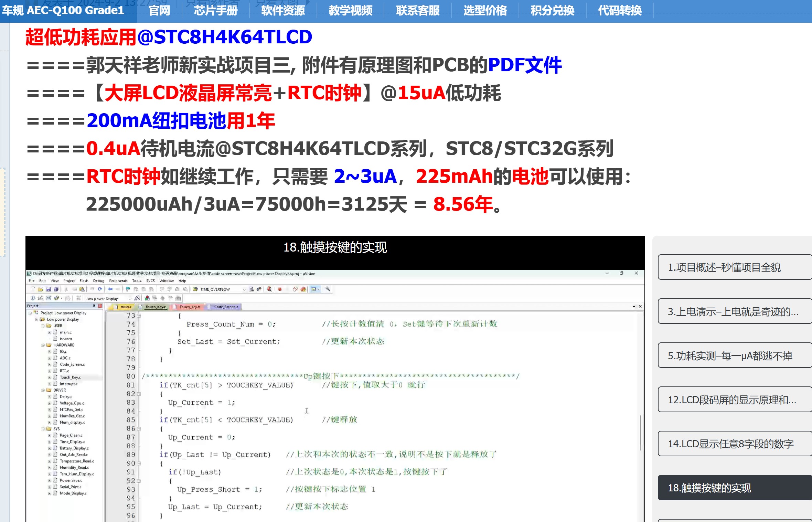Close the Project panel with red X
This screenshot has width=812, height=522.
[100, 306]
